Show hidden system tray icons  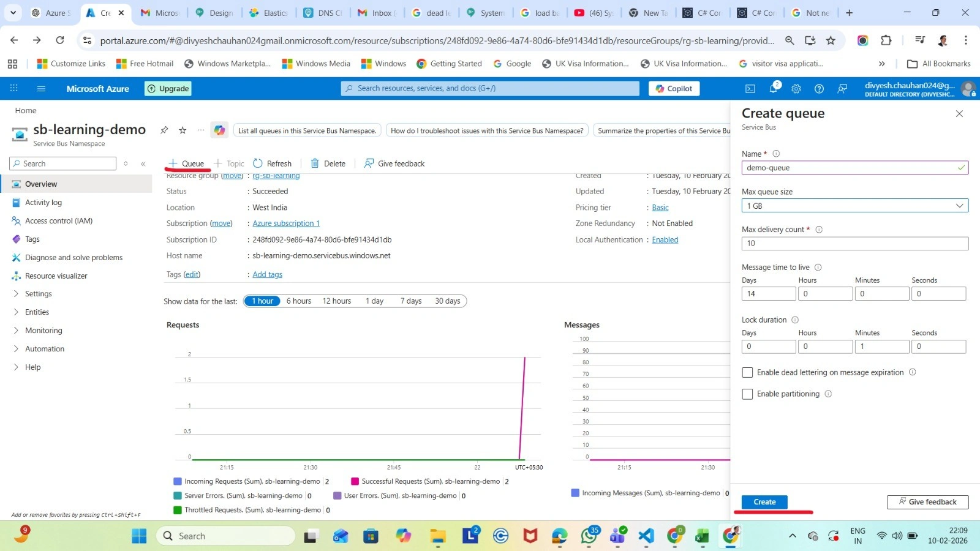(x=792, y=536)
